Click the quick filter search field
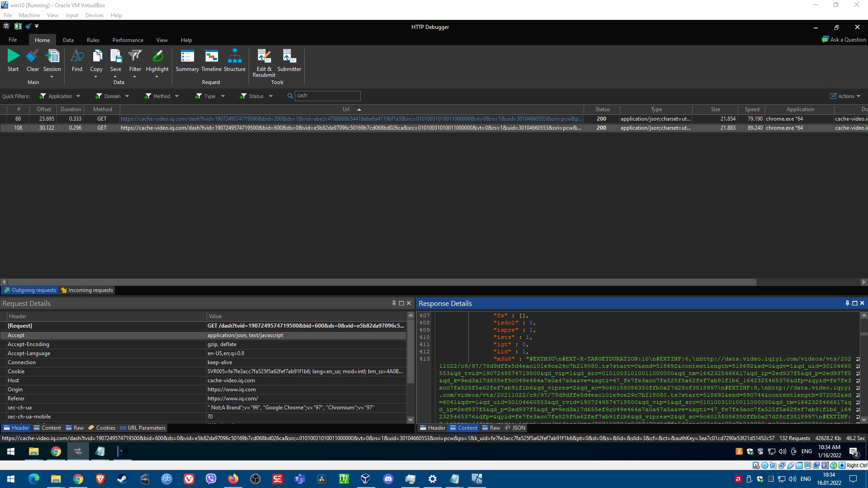 tap(327, 96)
